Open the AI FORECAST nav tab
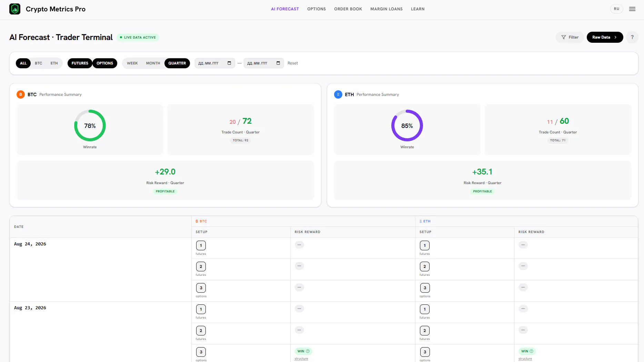This screenshot has width=644, height=362. pos(285,9)
